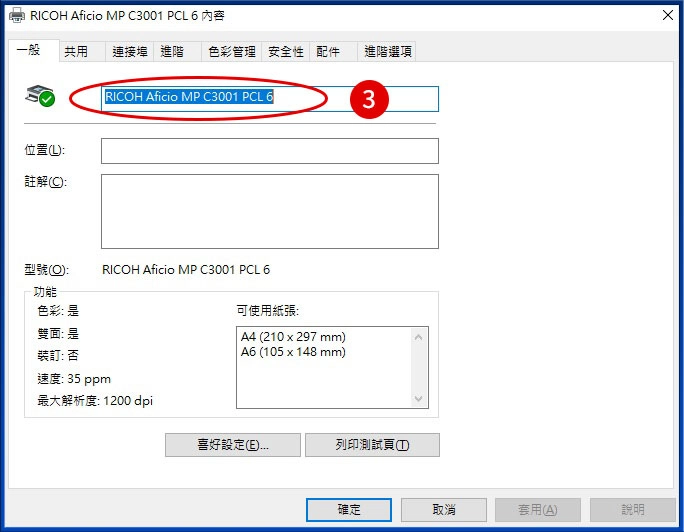Click the 註解 comment text area
Viewport: 684px width, 532px height.
[270, 211]
